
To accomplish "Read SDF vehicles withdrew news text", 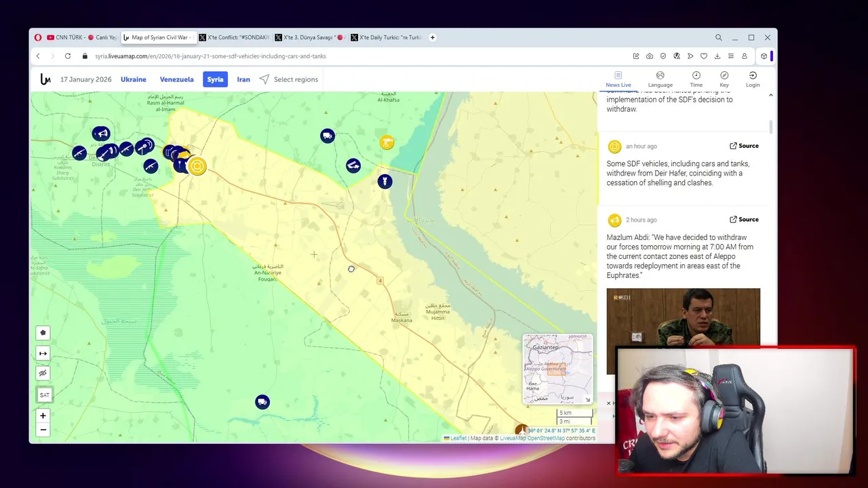I will [678, 174].
